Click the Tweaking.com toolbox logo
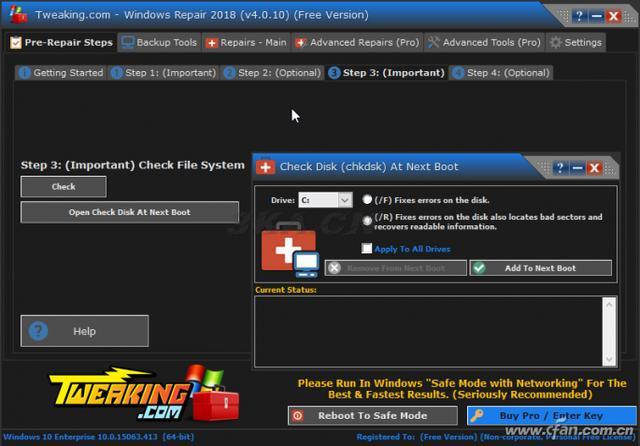 pyautogui.click(x=144, y=394)
